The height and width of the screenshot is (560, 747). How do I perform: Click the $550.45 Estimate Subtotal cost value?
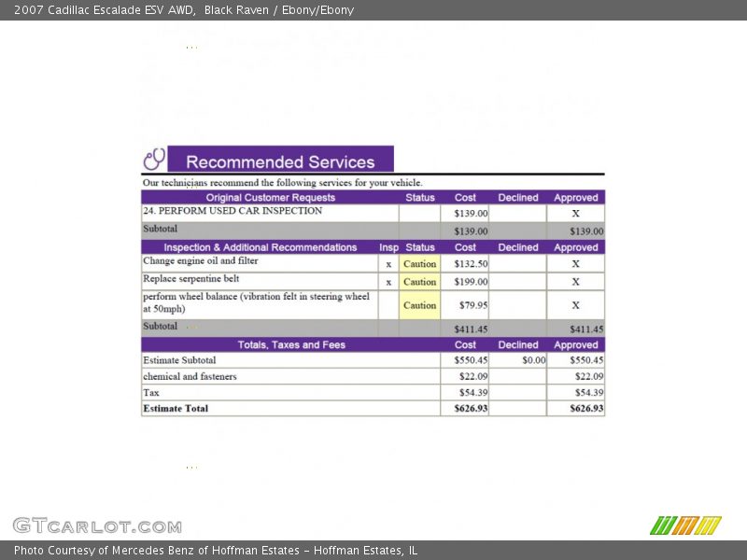click(x=471, y=360)
